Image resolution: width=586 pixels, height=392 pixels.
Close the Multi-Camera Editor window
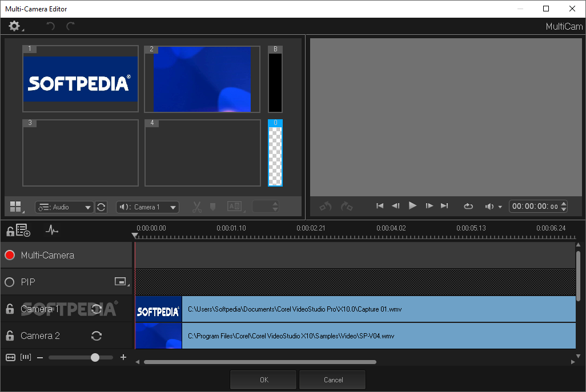(x=572, y=9)
